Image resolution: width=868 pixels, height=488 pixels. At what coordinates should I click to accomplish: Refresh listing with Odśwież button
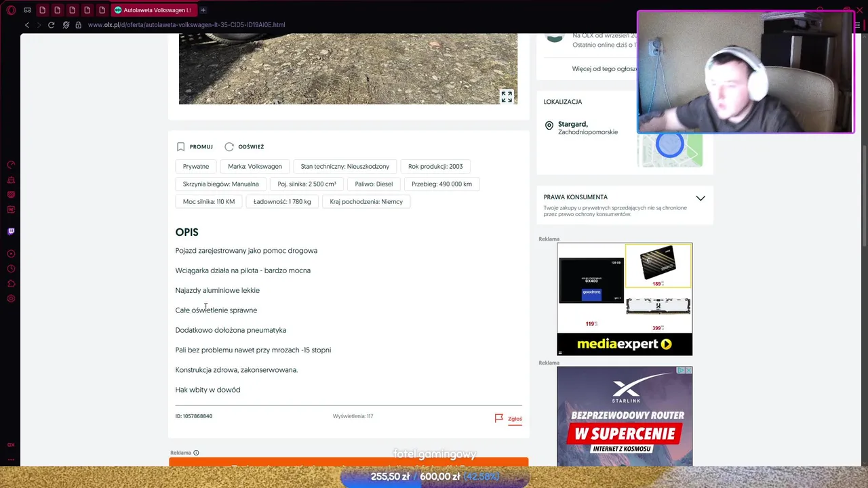click(x=244, y=146)
